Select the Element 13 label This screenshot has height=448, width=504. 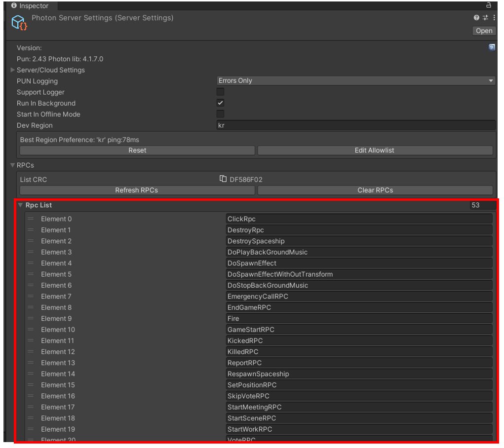coord(58,363)
